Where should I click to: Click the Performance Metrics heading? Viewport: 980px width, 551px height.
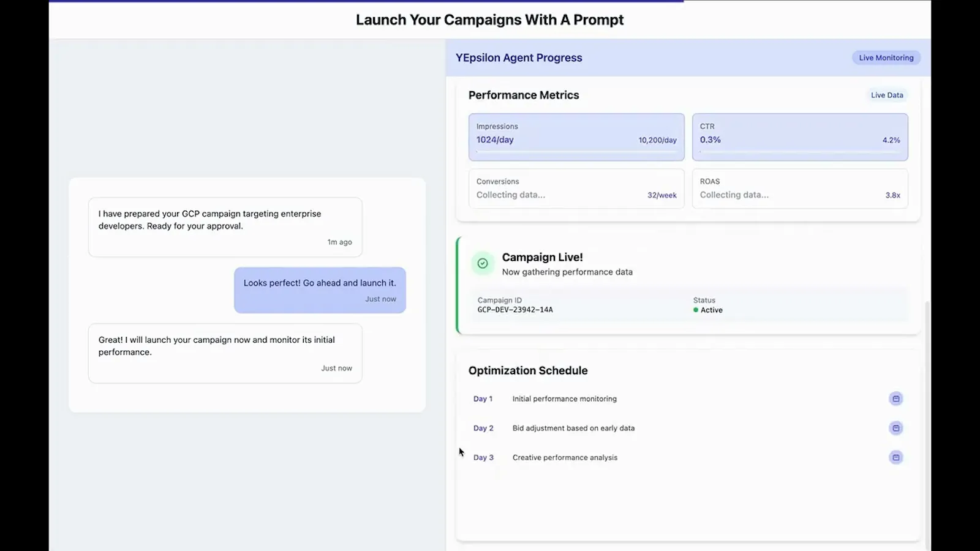[x=524, y=95]
